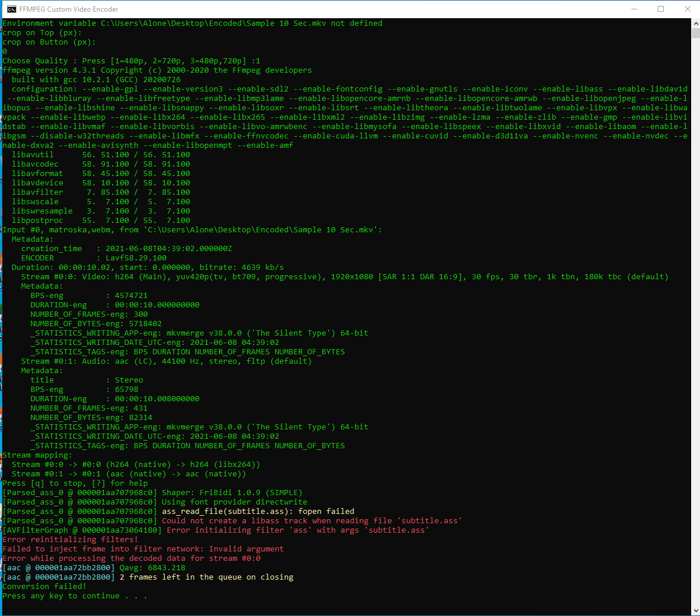Click the 'BPS-eng : 65798' line
This screenshot has width=700, height=616.
click(84, 389)
